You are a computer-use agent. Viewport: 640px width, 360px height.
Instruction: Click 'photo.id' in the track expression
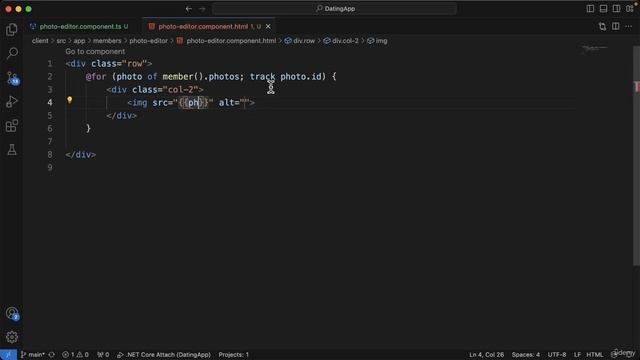[301, 77]
